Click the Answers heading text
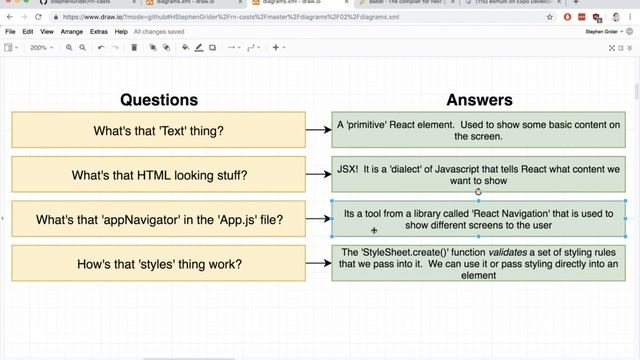640x360 pixels. click(x=479, y=100)
